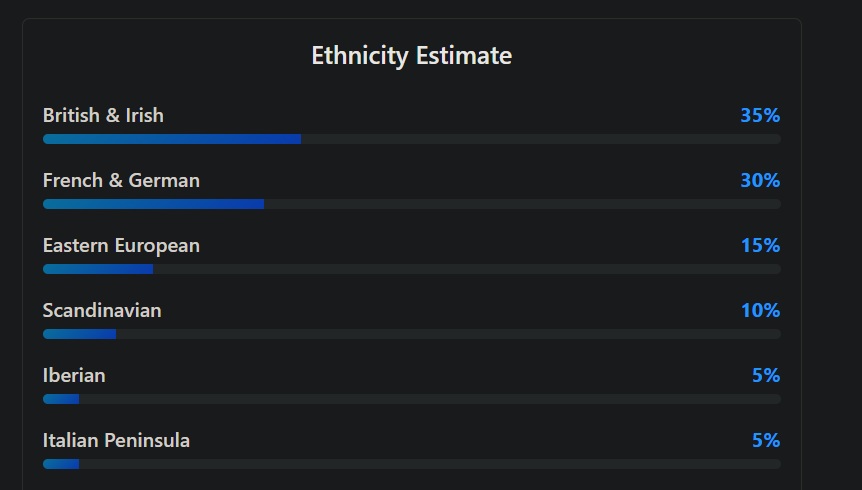Click the empty track of the Iberian bar

[x=430, y=399]
